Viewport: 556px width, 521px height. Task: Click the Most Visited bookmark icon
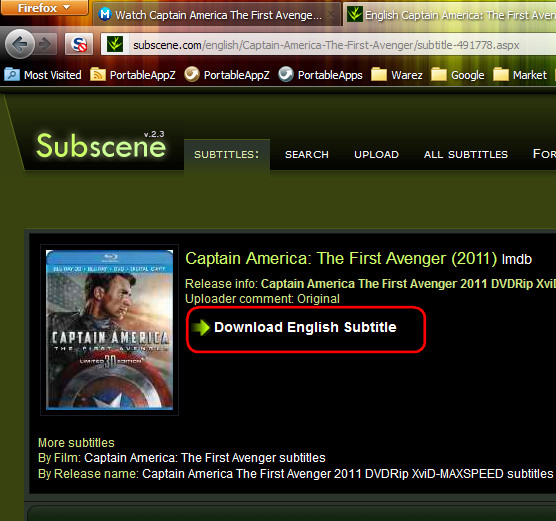[x=12, y=75]
